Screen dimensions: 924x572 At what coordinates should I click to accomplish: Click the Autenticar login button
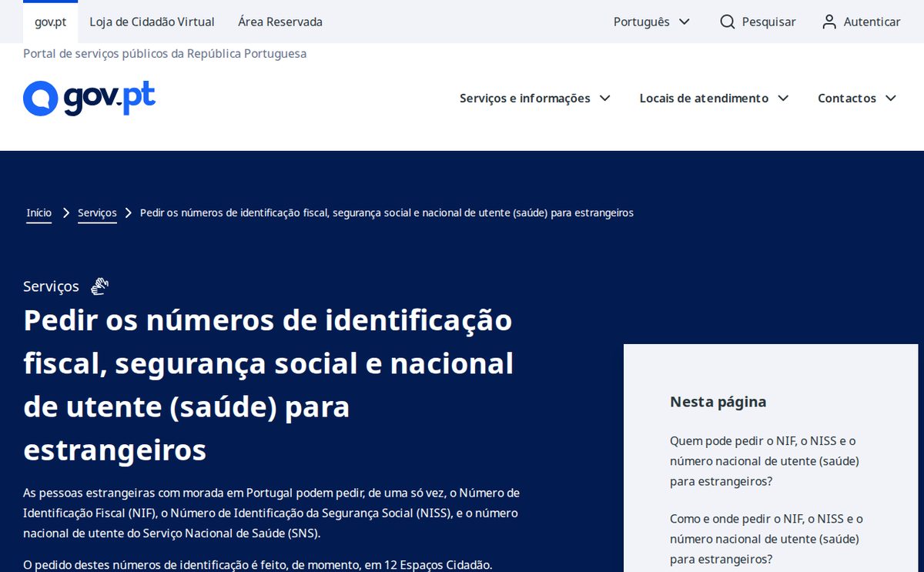(x=861, y=22)
